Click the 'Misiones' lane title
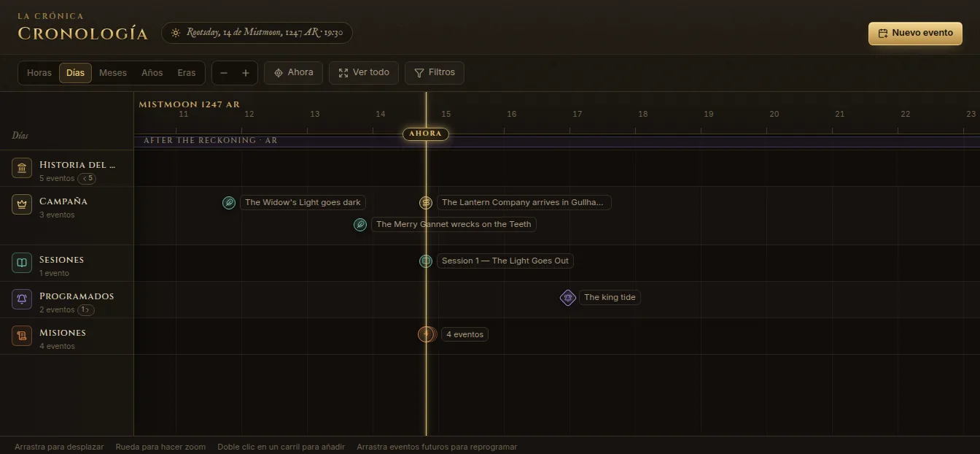This screenshot has height=454, width=980. coord(63,333)
